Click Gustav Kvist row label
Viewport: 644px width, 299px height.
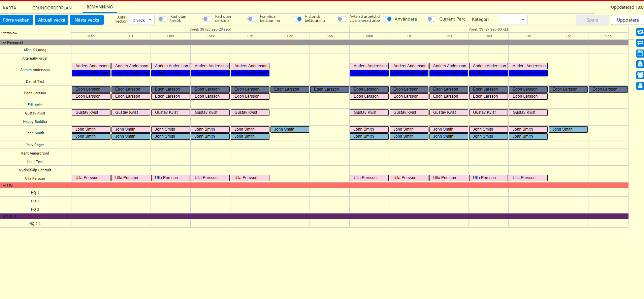point(35,113)
